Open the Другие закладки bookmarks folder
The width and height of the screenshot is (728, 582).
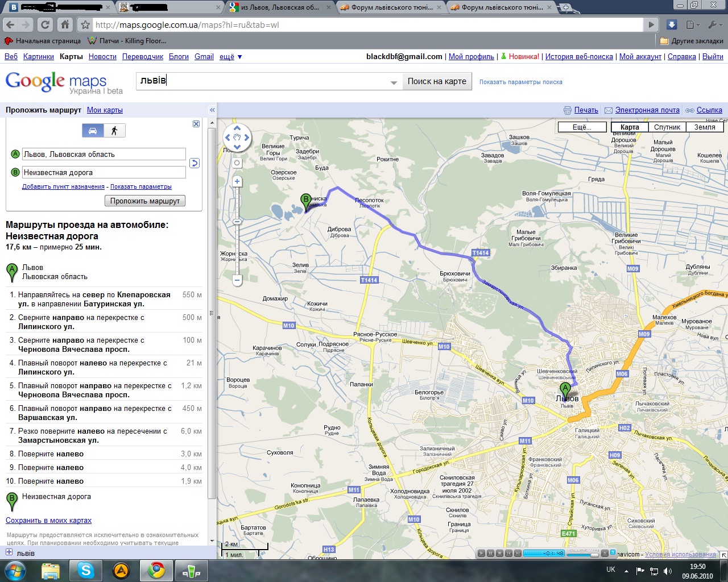pos(692,41)
